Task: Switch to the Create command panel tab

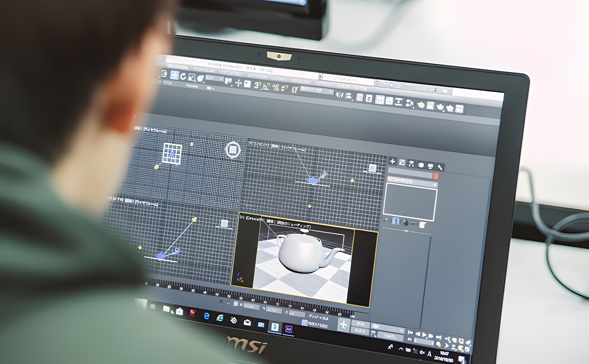Action: click(392, 161)
